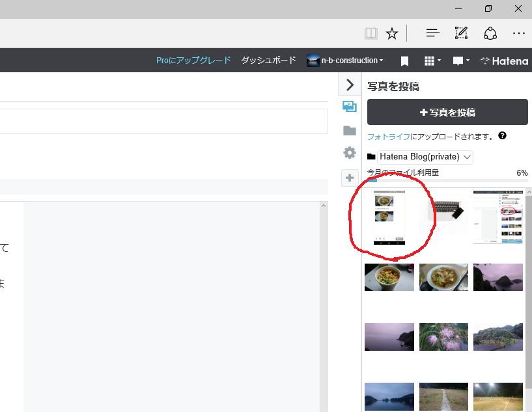Screen dimensions: 532x412
Task: Click the Hatena logo
Action: [x=504, y=61]
